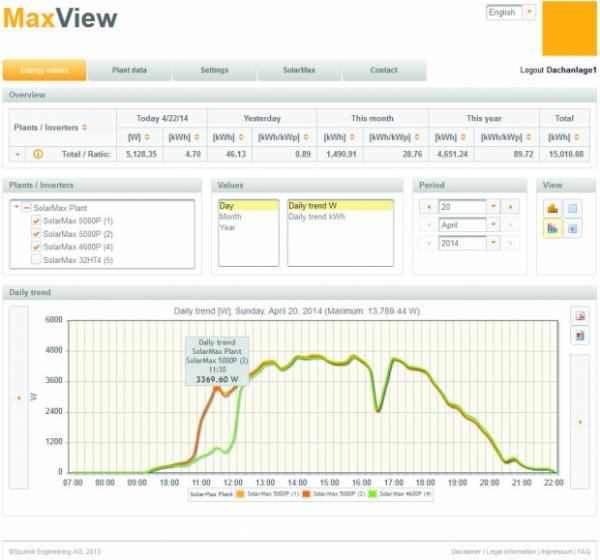Go to previous year in Period

click(x=429, y=243)
